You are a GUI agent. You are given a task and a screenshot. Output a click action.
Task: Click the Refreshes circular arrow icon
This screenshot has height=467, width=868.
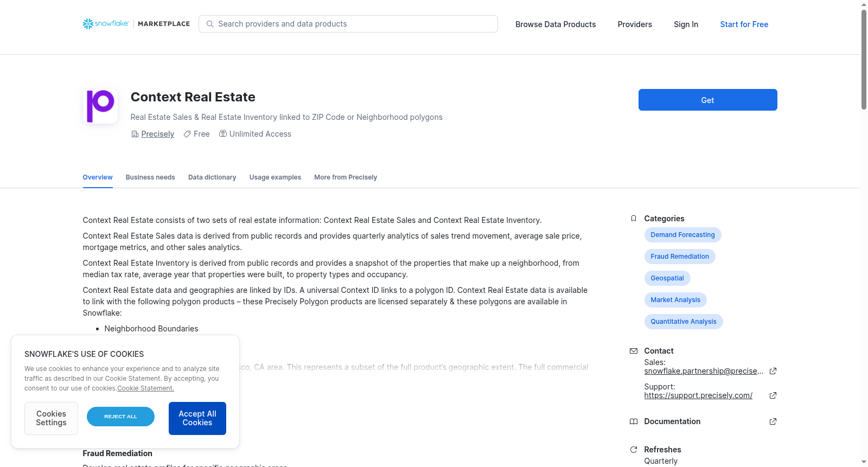point(634,450)
